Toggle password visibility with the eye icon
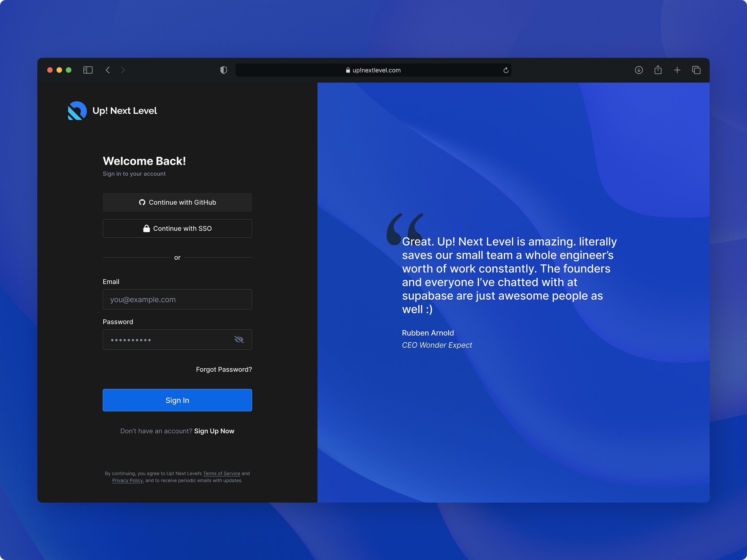747x560 pixels. 239,339
